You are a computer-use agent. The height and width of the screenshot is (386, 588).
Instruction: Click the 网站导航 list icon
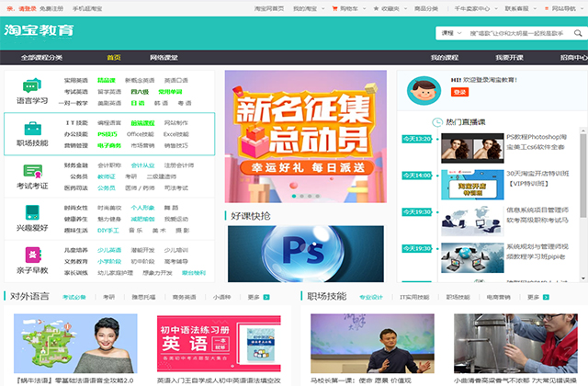click(x=547, y=8)
